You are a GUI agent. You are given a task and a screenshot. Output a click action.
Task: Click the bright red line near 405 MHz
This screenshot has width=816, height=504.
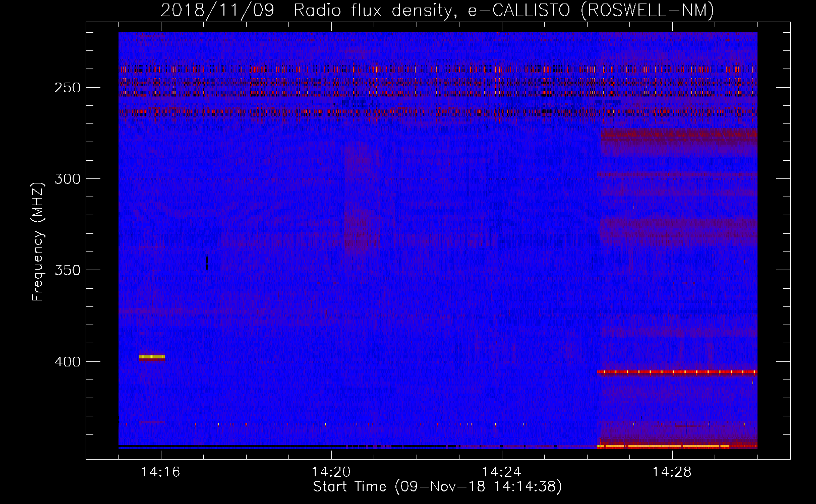click(677, 372)
